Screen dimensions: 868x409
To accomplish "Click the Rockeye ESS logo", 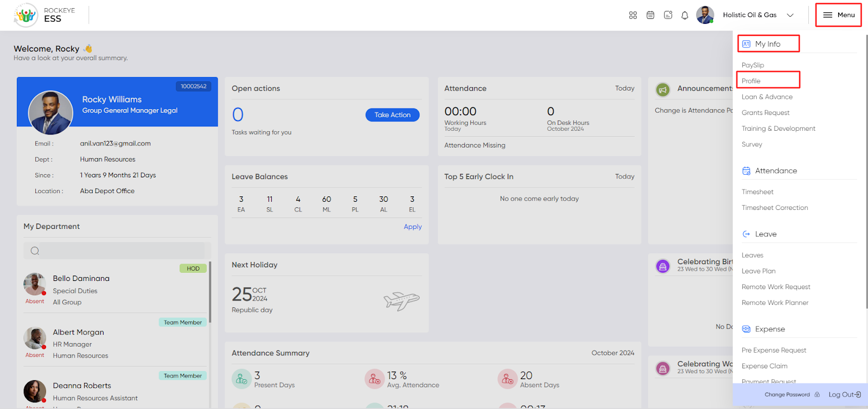I will pos(45,15).
